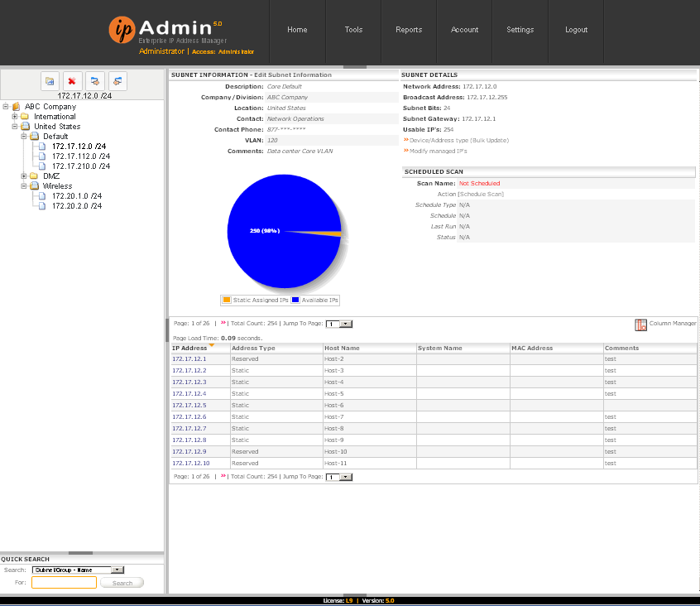
Task: Open the Settings menu
Action: (x=520, y=30)
